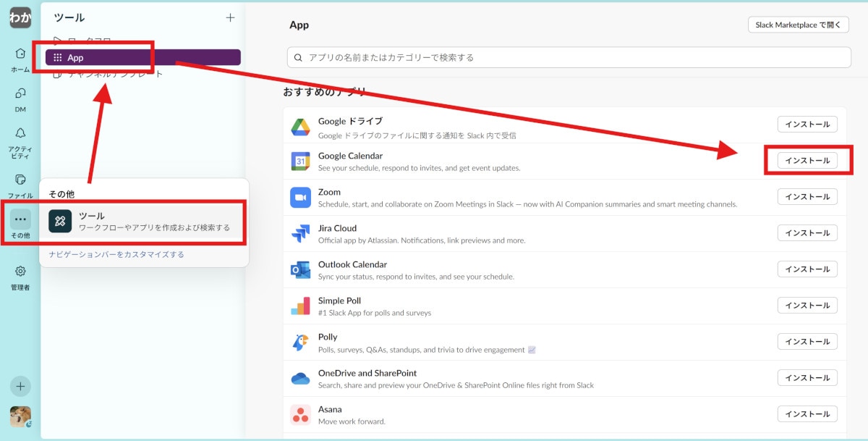Click the Asana app icon
The image size is (868, 441).
coord(300,414)
